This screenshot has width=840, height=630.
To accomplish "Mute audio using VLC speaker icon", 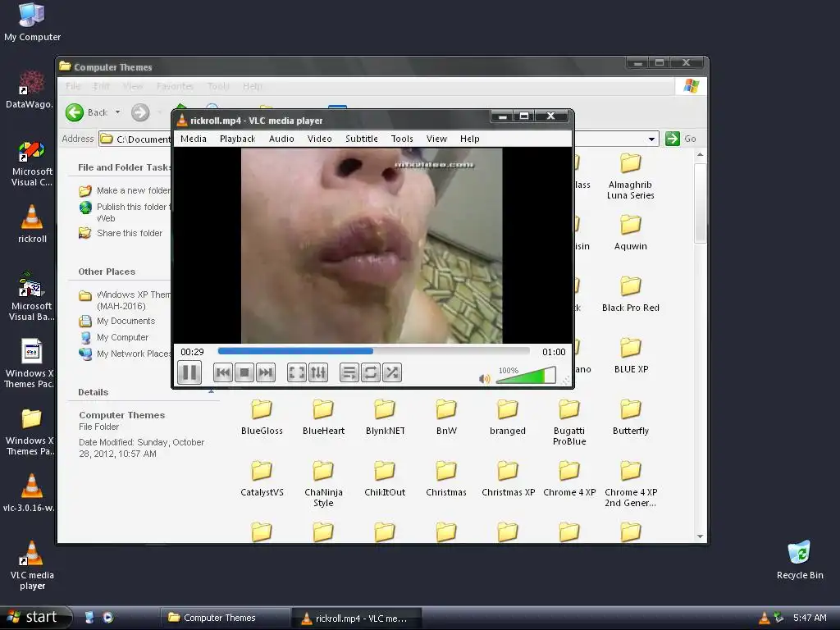I will point(484,379).
